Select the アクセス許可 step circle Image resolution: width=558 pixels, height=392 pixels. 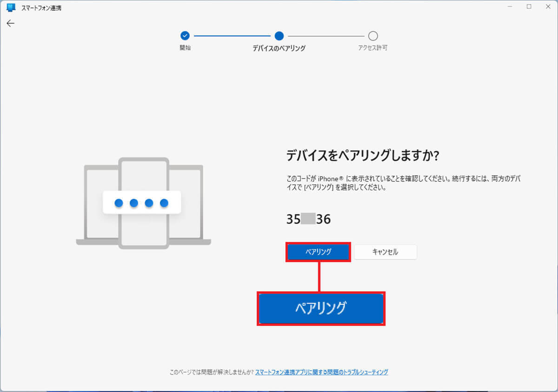coord(373,36)
